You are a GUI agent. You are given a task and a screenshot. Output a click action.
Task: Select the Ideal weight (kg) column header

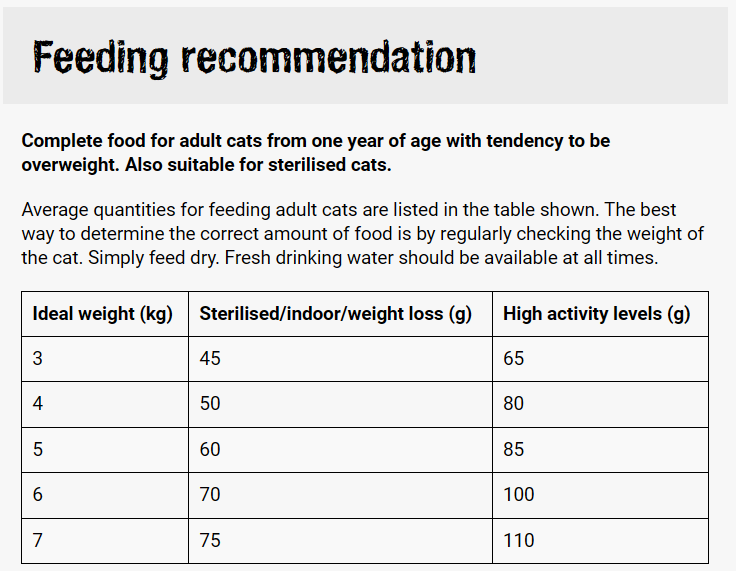pyautogui.click(x=103, y=314)
